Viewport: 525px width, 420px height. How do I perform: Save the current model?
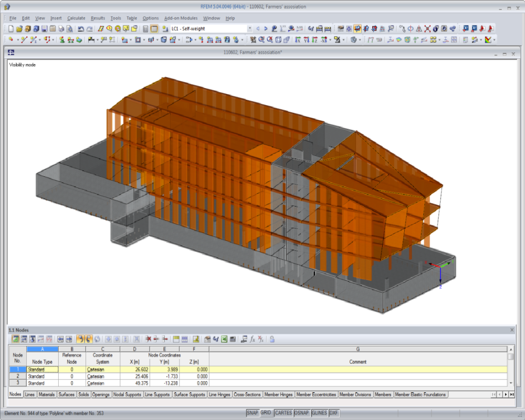[x=44, y=28]
